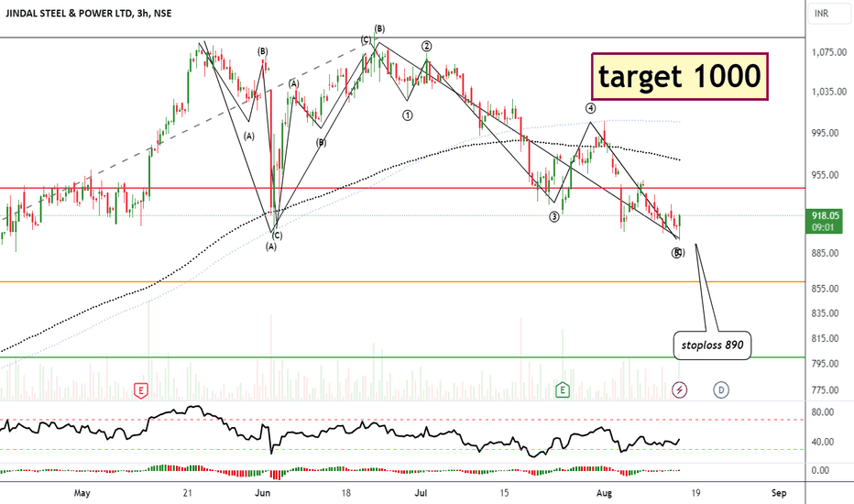Click the Sep date label
This screenshot has width=854, height=504.
tap(779, 493)
